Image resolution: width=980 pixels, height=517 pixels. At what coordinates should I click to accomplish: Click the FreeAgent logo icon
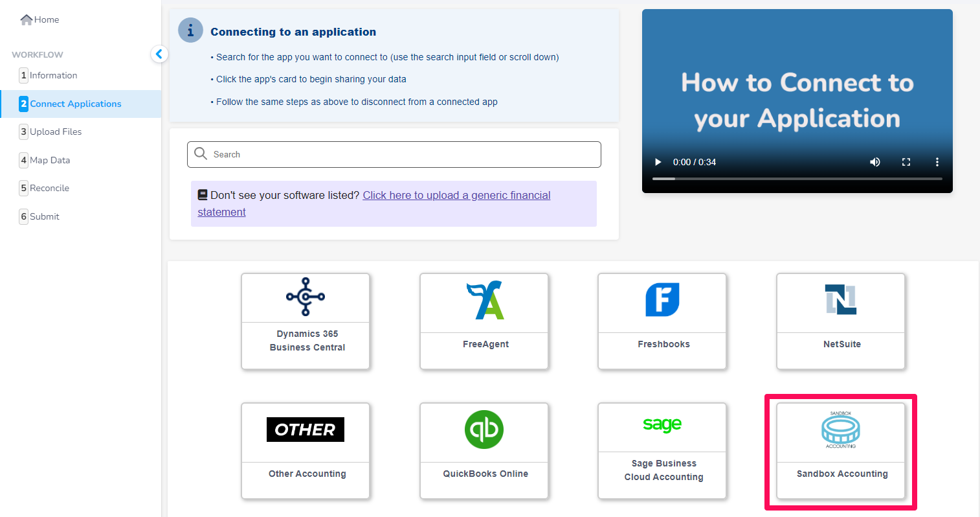coord(485,300)
